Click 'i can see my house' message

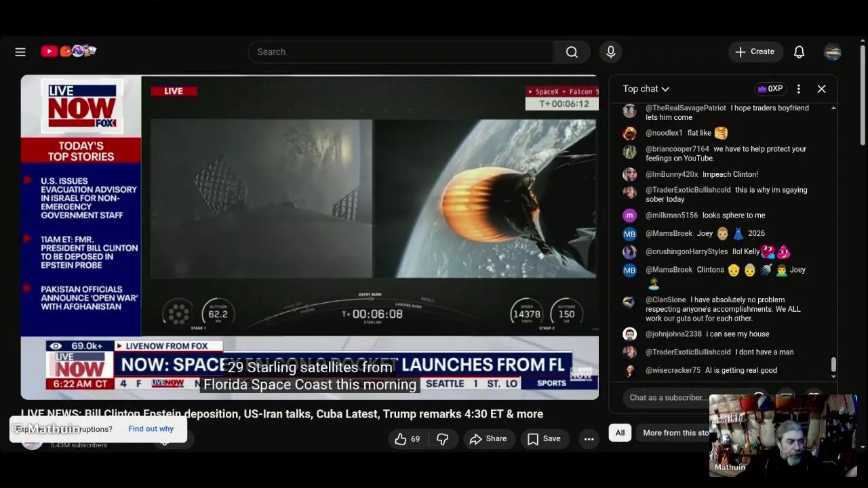click(737, 334)
